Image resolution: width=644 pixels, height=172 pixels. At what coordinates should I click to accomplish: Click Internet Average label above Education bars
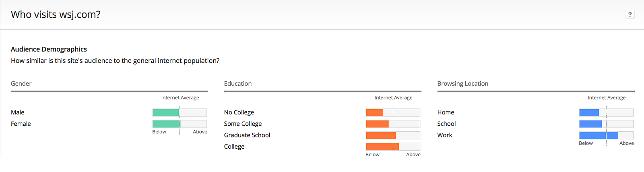pos(393,97)
